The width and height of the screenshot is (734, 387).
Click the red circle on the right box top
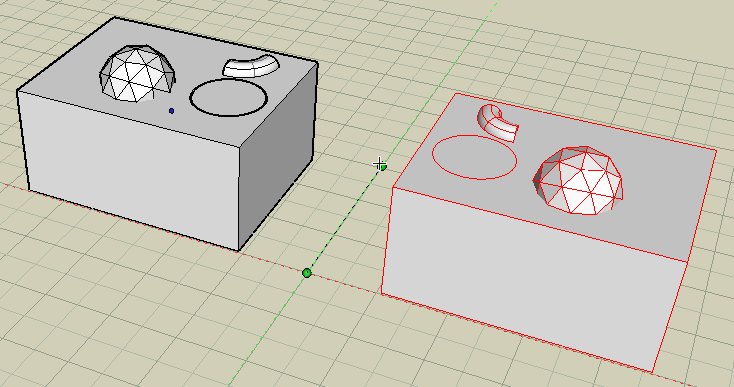pos(474,157)
